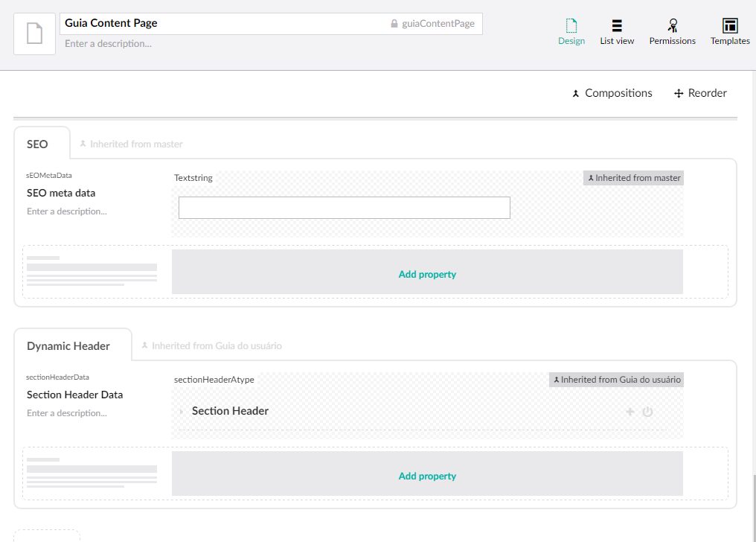Click Add property in the SEO group
The image size is (756, 542).
tap(427, 274)
